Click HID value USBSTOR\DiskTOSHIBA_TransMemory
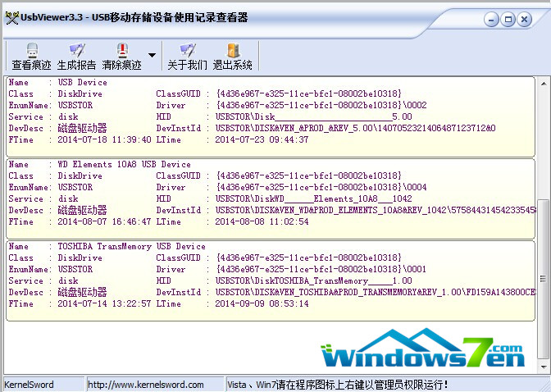The width and height of the screenshot is (551, 392). [x=314, y=280]
